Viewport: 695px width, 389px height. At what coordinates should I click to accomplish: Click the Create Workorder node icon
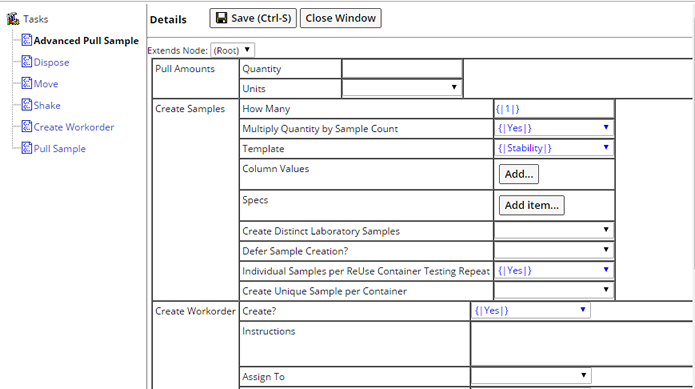pos(27,127)
